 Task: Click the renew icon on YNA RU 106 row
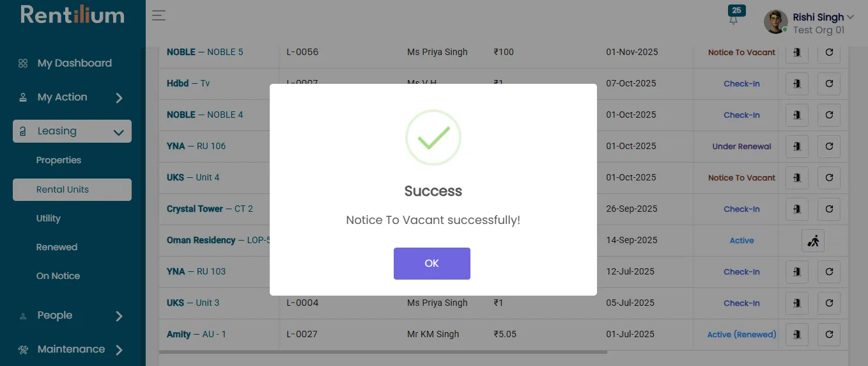tap(829, 147)
